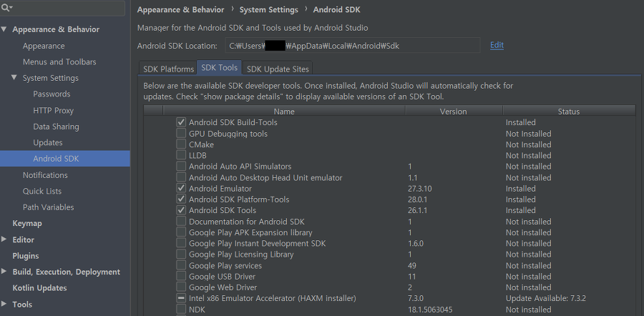
Task: Click the Android SDK Location path field
Action: point(352,46)
